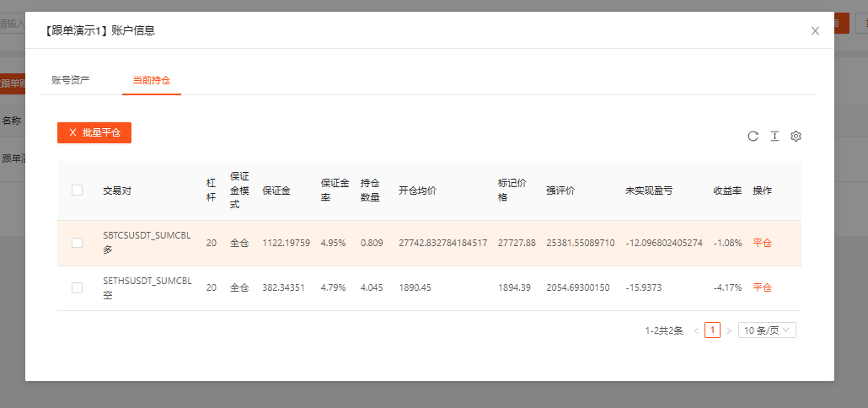Click margin rate 4.79%
This screenshot has width=868, height=408.
(333, 287)
